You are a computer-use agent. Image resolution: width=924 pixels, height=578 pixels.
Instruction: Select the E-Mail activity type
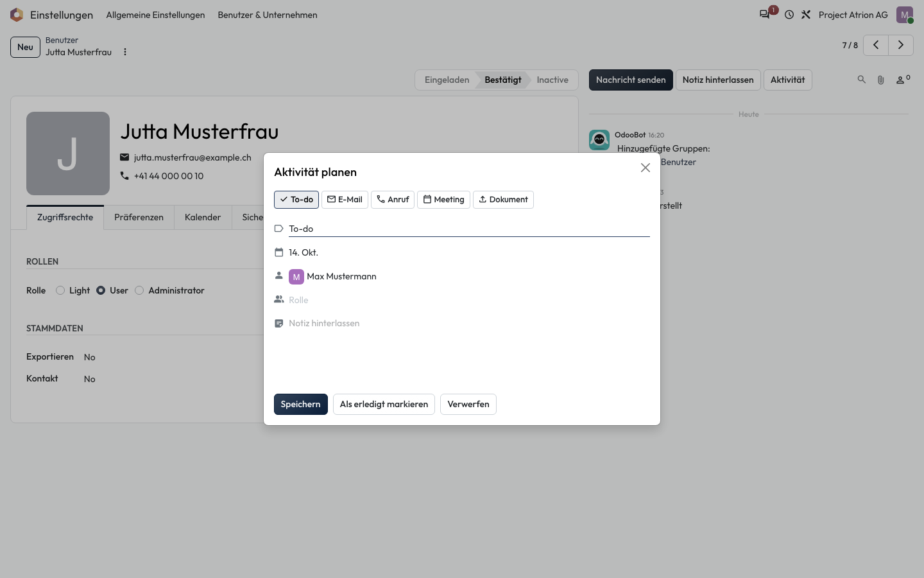coord(345,200)
